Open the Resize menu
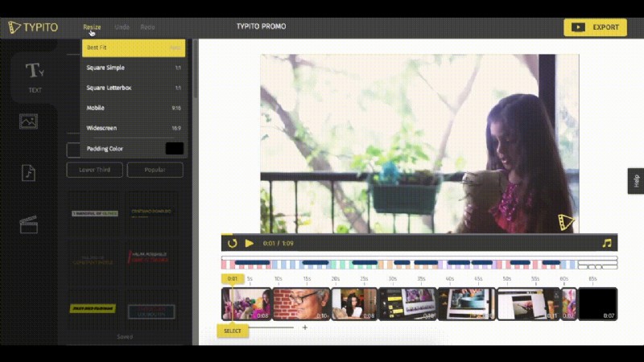The width and height of the screenshot is (644, 362). pos(92,27)
